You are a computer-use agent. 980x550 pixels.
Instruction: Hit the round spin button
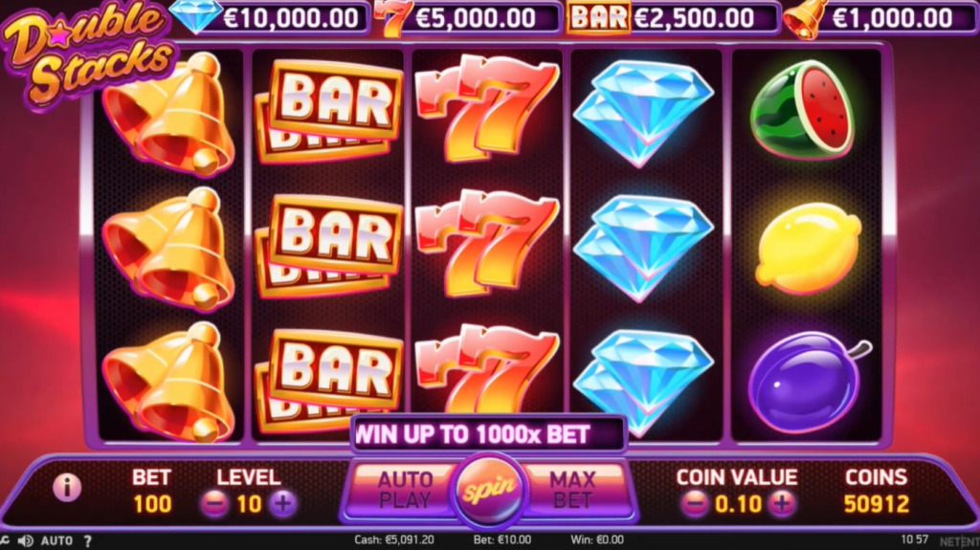(489, 490)
